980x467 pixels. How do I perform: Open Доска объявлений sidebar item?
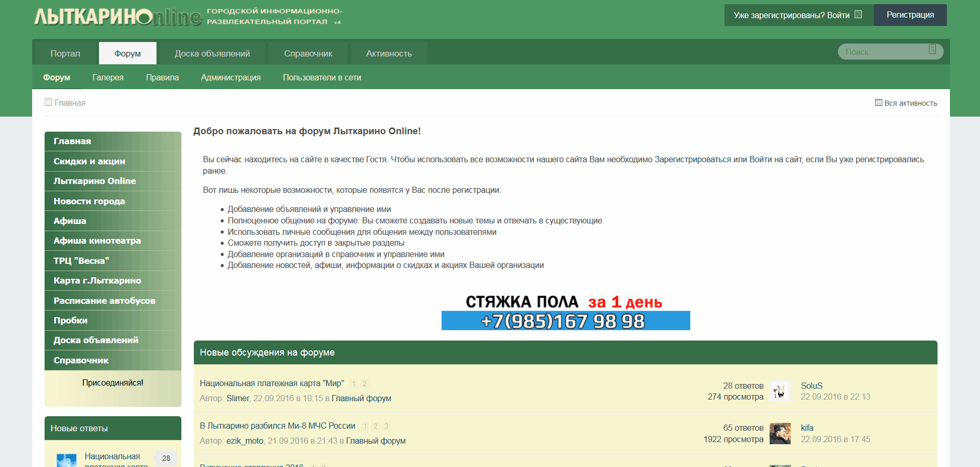point(113,340)
